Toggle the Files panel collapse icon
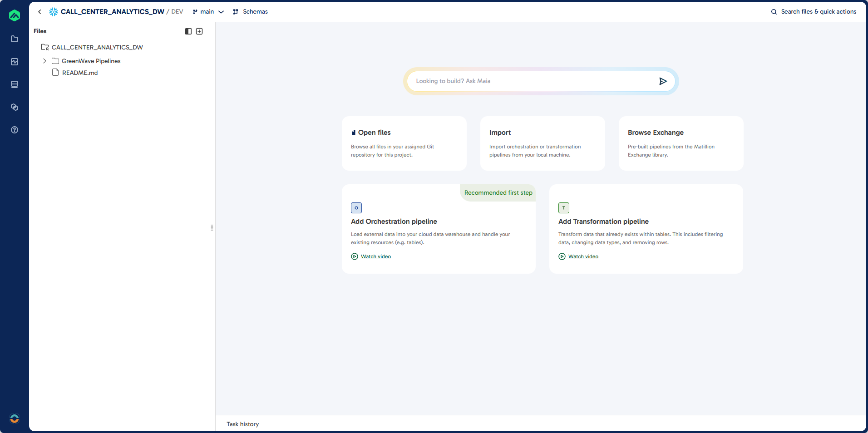 click(188, 31)
